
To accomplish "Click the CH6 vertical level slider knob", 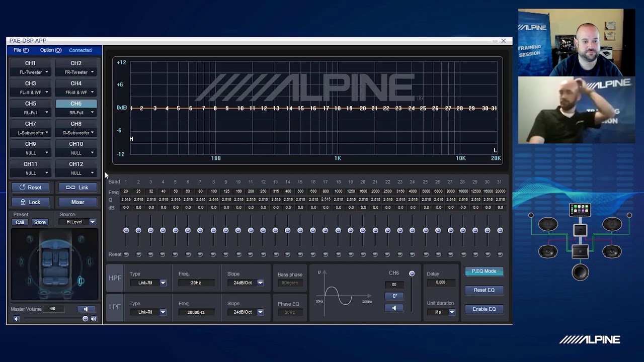I will [x=412, y=274].
